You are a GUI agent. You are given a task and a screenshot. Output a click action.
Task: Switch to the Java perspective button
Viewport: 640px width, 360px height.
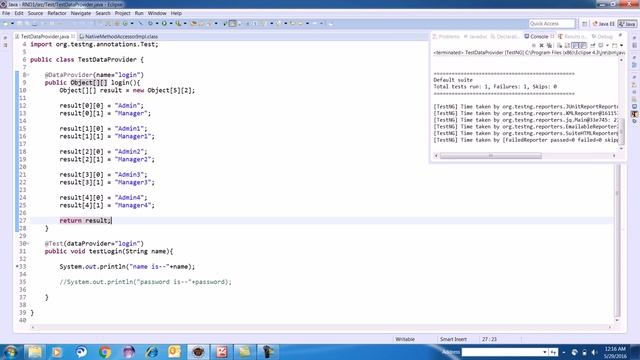point(627,24)
